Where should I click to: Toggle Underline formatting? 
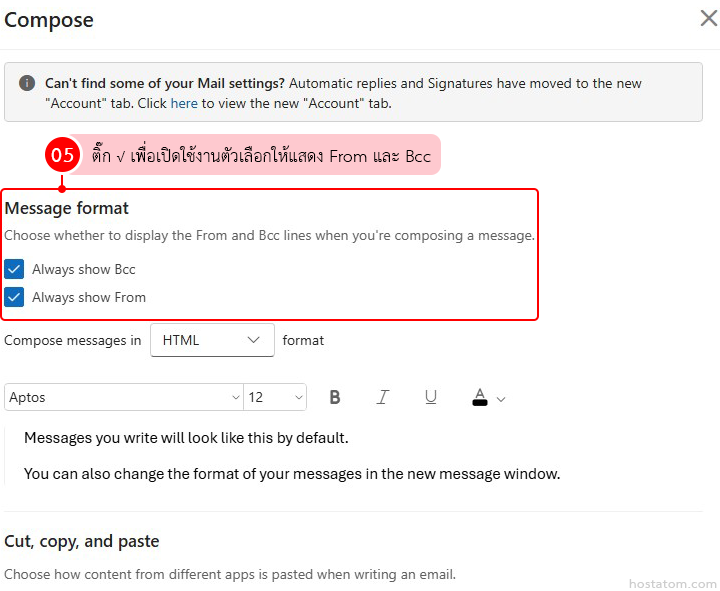coord(430,397)
